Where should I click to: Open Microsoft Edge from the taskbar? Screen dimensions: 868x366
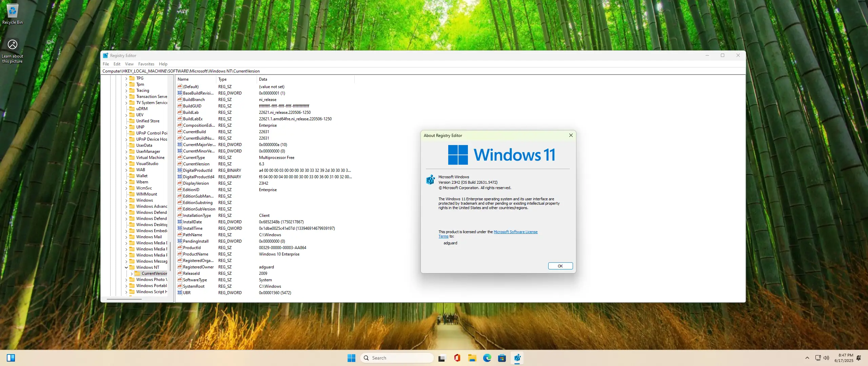[487, 358]
